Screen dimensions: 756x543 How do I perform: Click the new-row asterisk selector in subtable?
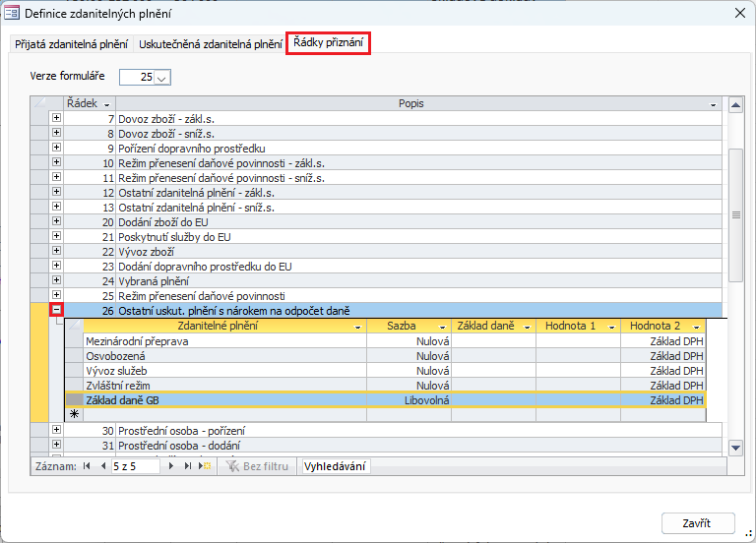pos(74,415)
